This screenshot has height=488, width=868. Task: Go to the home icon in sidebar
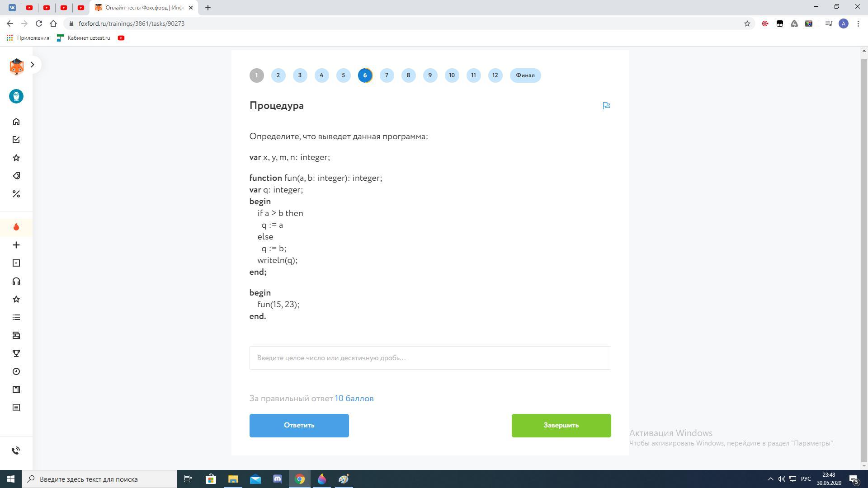pos(16,122)
